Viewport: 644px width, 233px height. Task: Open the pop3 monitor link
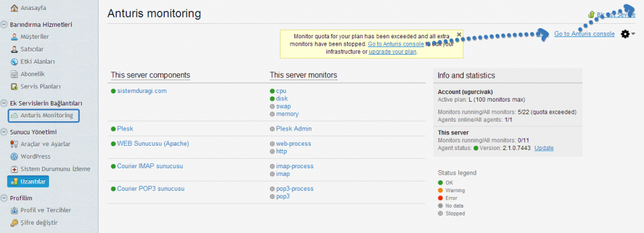pyautogui.click(x=282, y=197)
